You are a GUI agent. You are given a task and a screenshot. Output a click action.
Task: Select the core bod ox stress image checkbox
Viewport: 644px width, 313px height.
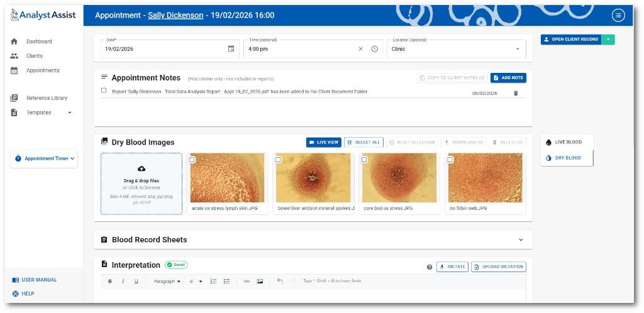364,160
